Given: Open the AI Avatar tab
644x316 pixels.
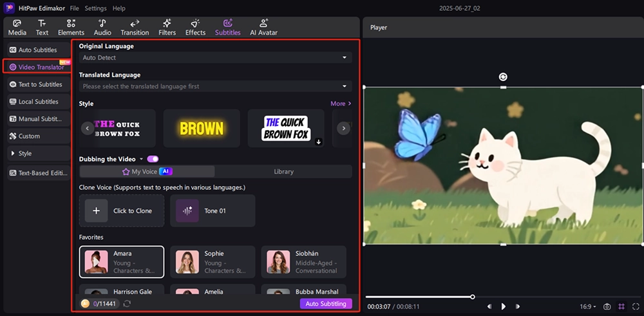Looking at the screenshot, I should point(263,28).
